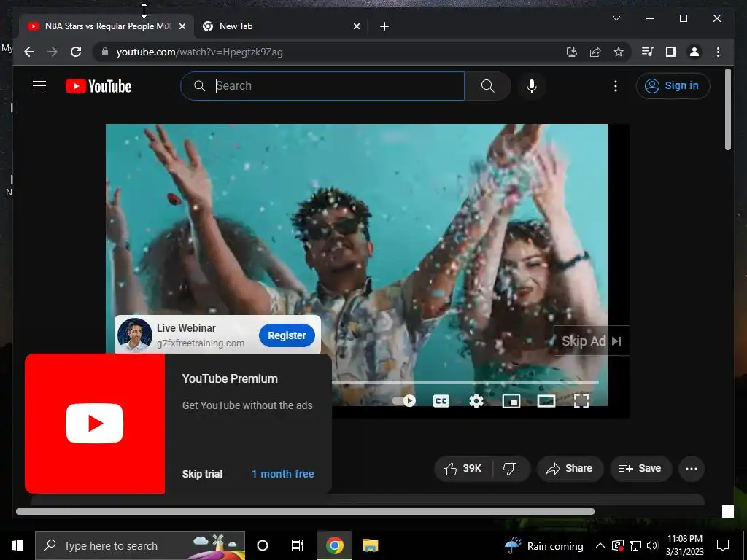
Task: Bookmark this tab with star icon
Action: [619, 52]
